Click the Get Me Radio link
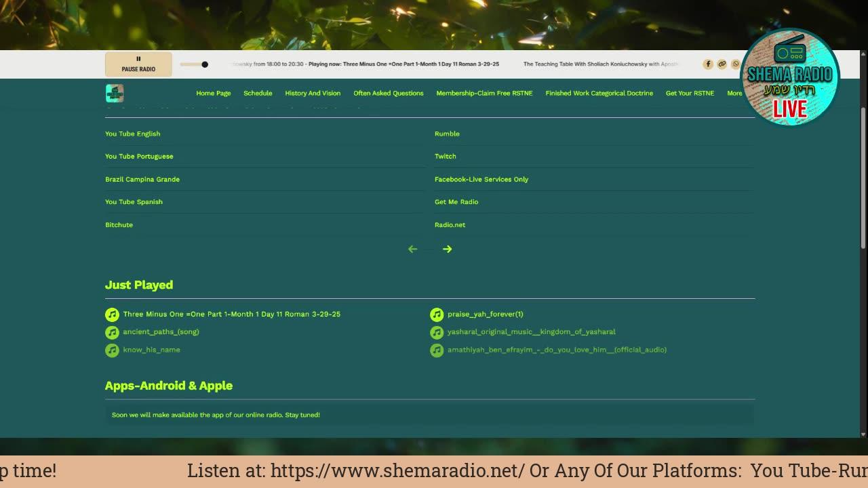The image size is (868, 488). coord(456,201)
